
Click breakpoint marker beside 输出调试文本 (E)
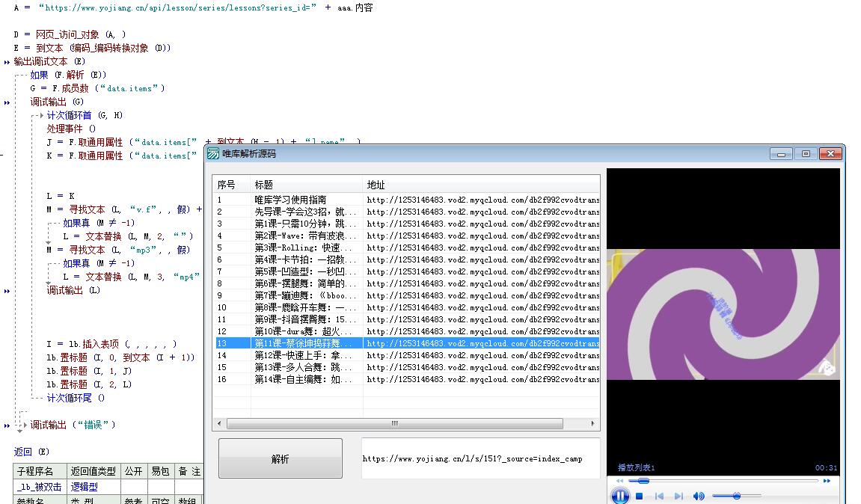[x=7, y=62]
